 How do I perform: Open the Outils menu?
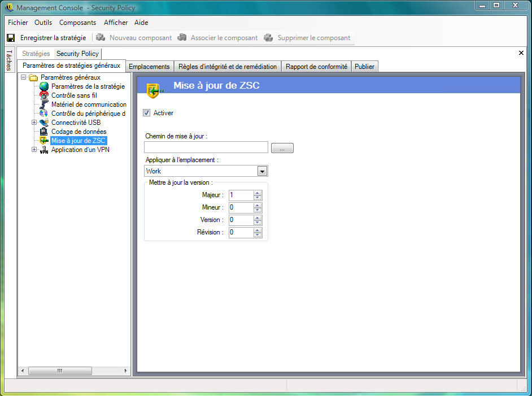(43, 23)
